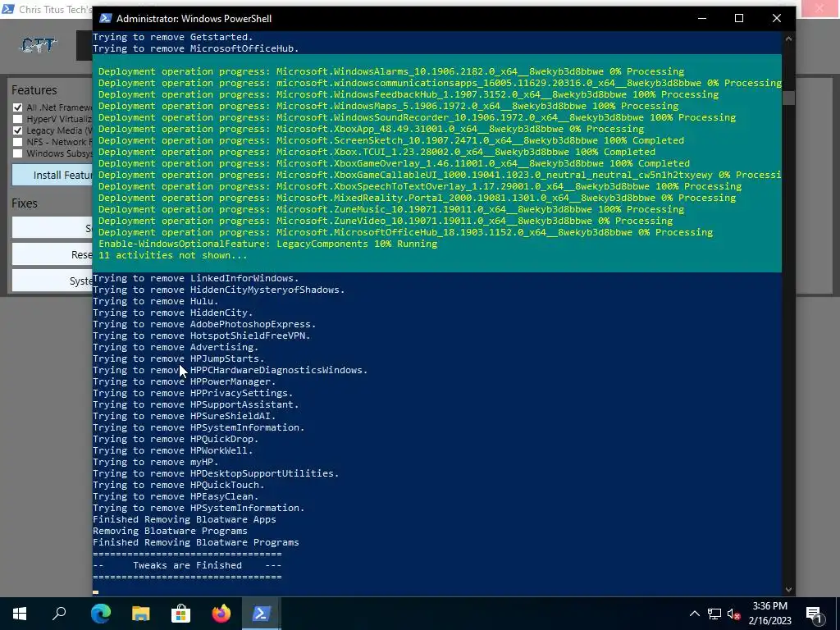Show hidden system tray icons
This screenshot has height=630, width=840.
tap(694, 614)
